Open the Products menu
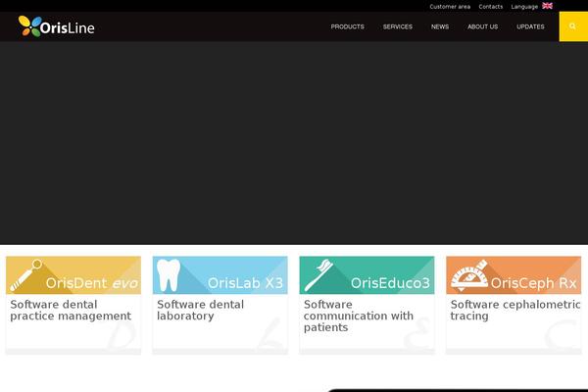 (347, 26)
